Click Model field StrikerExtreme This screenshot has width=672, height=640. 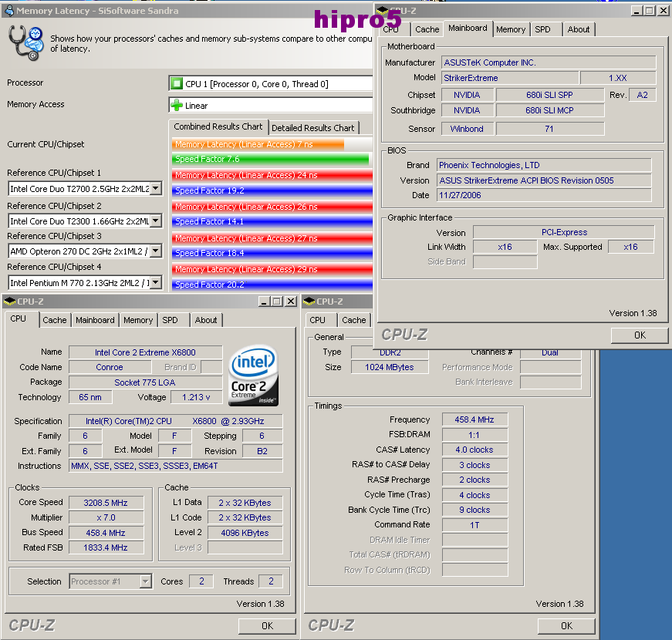[510, 78]
